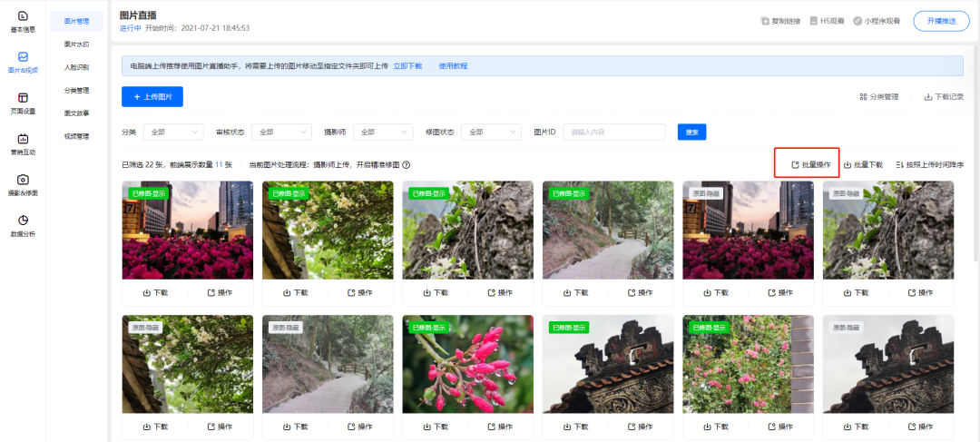Open 营销互动 from the sidebar
980x442 pixels.
[23, 143]
